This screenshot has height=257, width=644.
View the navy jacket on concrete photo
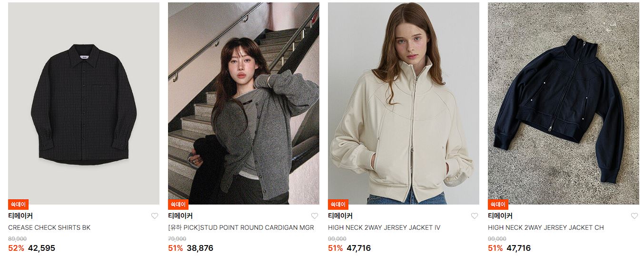(564, 103)
